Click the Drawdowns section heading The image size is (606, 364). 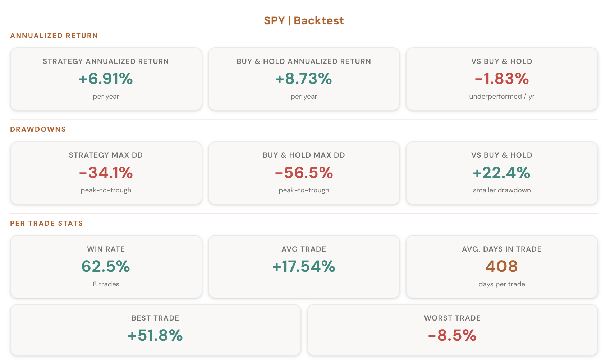tap(38, 129)
